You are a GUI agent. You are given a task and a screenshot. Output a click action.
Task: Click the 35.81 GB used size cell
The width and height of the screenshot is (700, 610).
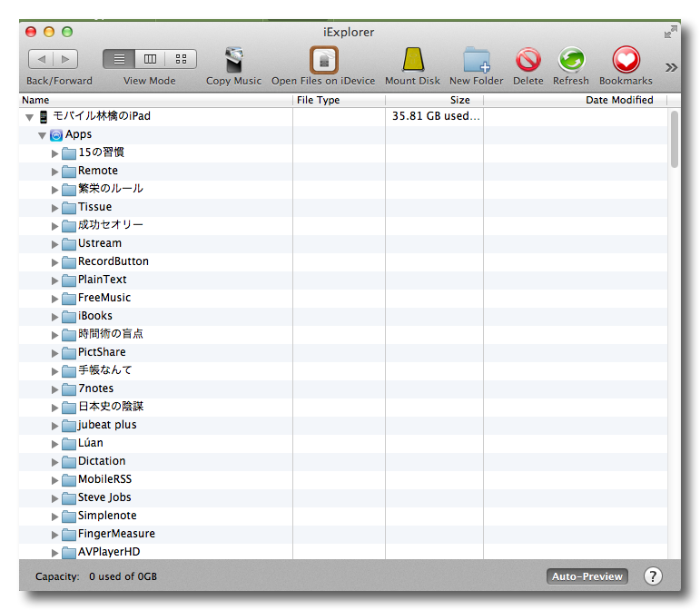point(436,116)
